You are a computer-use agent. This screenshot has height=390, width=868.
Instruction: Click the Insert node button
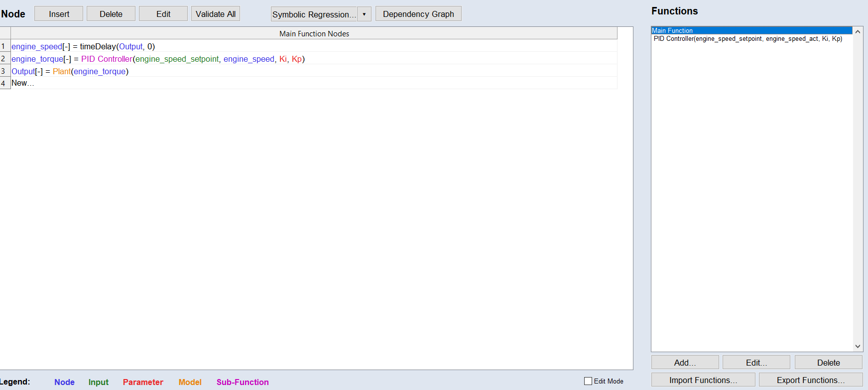[59, 14]
